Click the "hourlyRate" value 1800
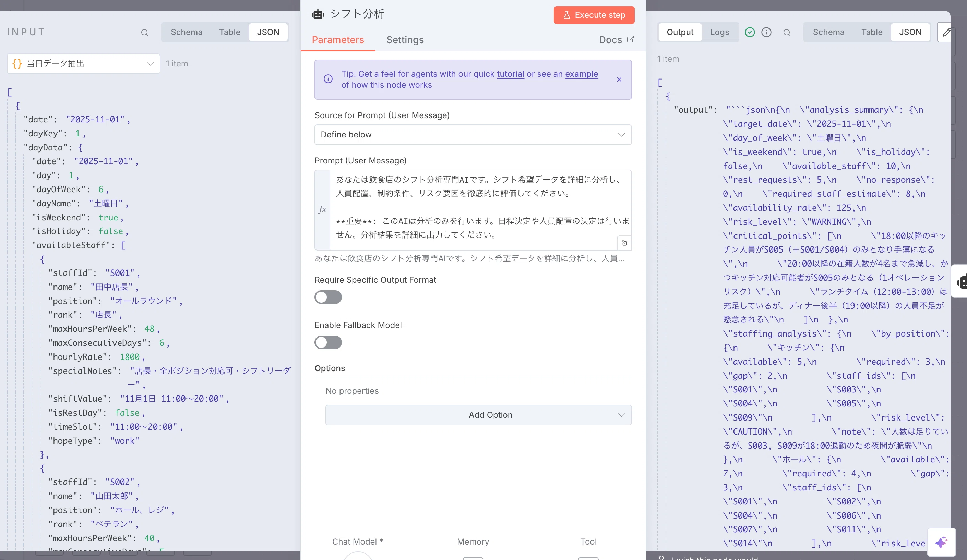 [130, 357]
